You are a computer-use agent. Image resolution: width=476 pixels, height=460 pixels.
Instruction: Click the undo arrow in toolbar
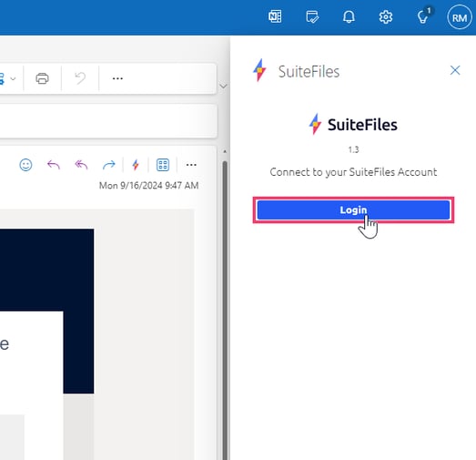tap(80, 78)
